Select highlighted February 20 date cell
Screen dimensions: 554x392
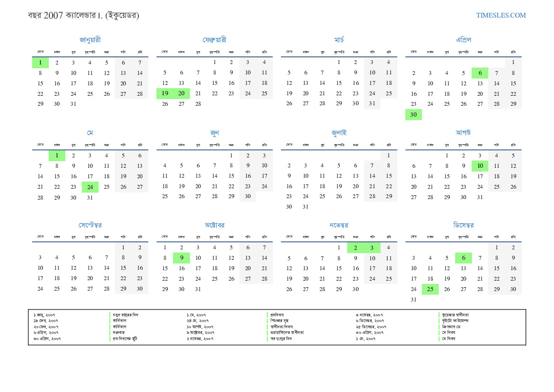coord(182,94)
